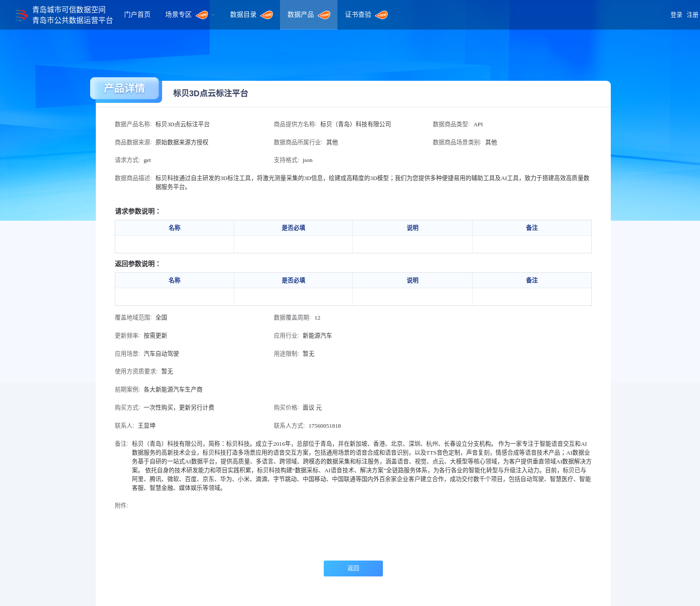Click the contact name 王显坤

pos(147,426)
